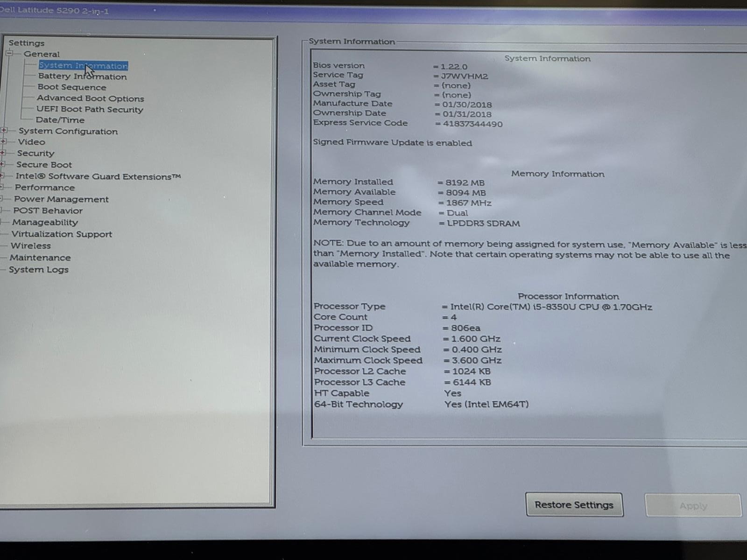Open Date/Time settings
Image resolution: width=747 pixels, height=560 pixels.
(x=60, y=120)
